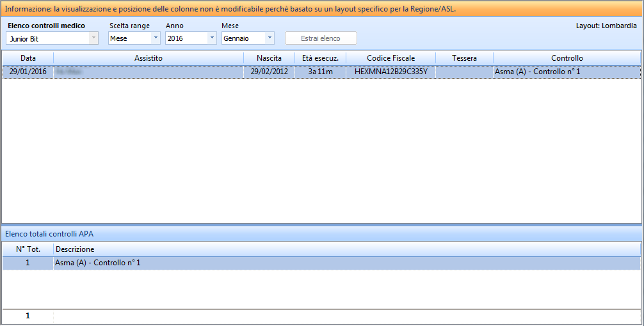Click the Controllo column header
The image size is (644, 326).
567,58
